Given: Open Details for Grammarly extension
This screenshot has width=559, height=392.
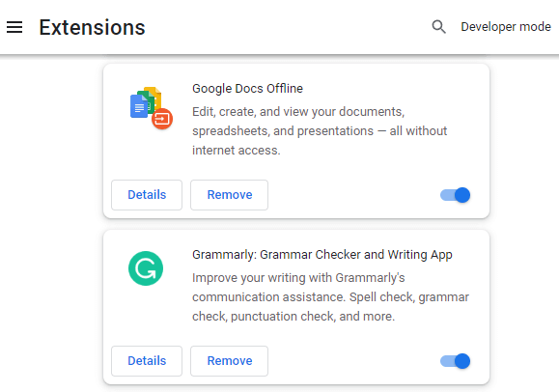Looking at the screenshot, I should click(x=147, y=361).
